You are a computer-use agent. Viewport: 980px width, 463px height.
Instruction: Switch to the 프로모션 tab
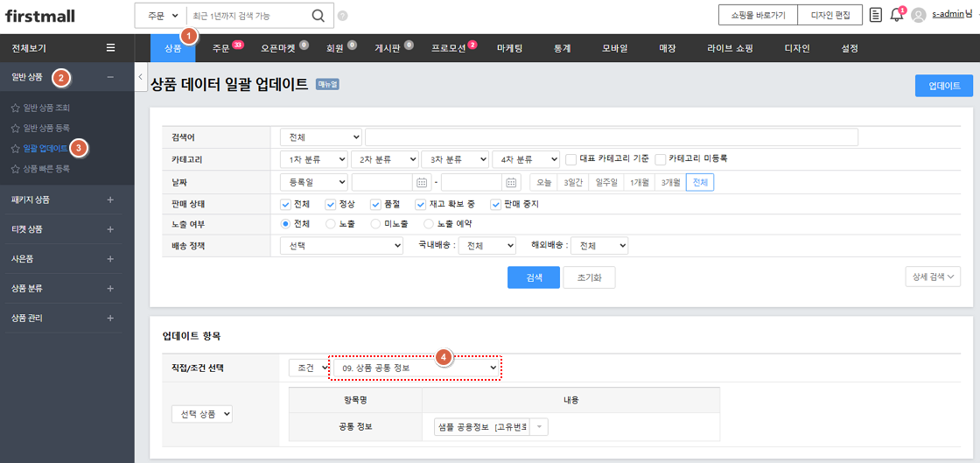tap(453, 48)
